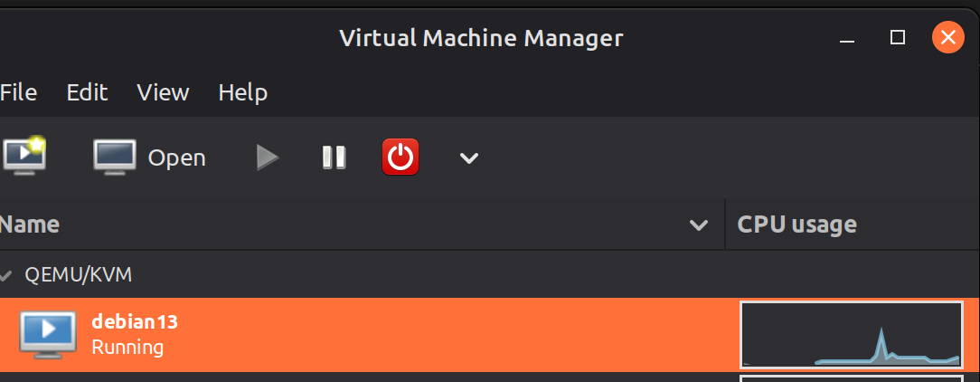This screenshot has width=980, height=382.
Task: Maximize the Virtual Machine Manager window
Action: (898, 38)
